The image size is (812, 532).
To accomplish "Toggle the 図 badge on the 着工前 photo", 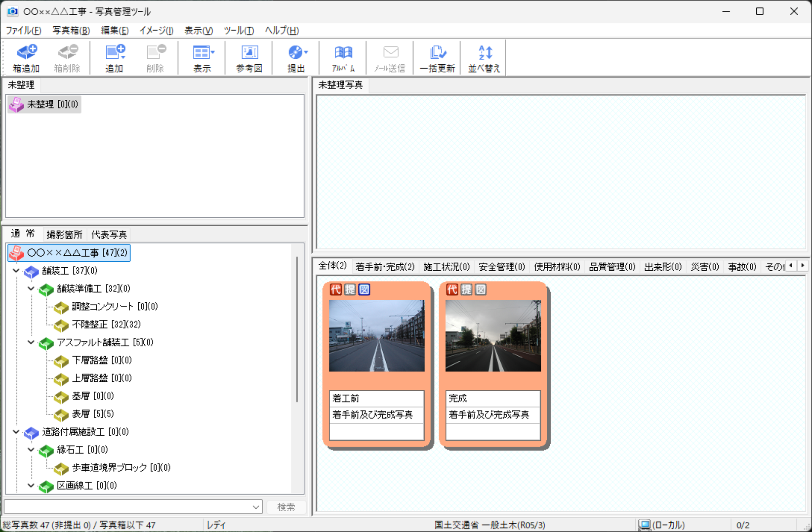I will tap(363, 290).
